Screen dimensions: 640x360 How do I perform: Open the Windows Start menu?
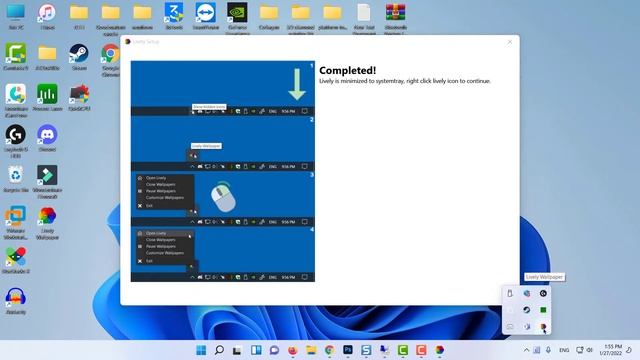click(x=201, y=350)
